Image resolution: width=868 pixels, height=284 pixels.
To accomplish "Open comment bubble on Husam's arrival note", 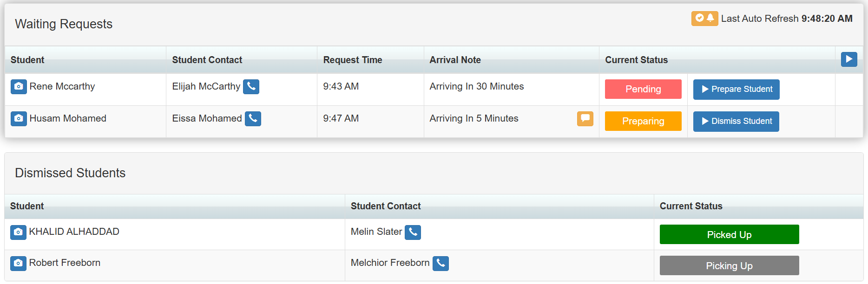I will point(585,119).
